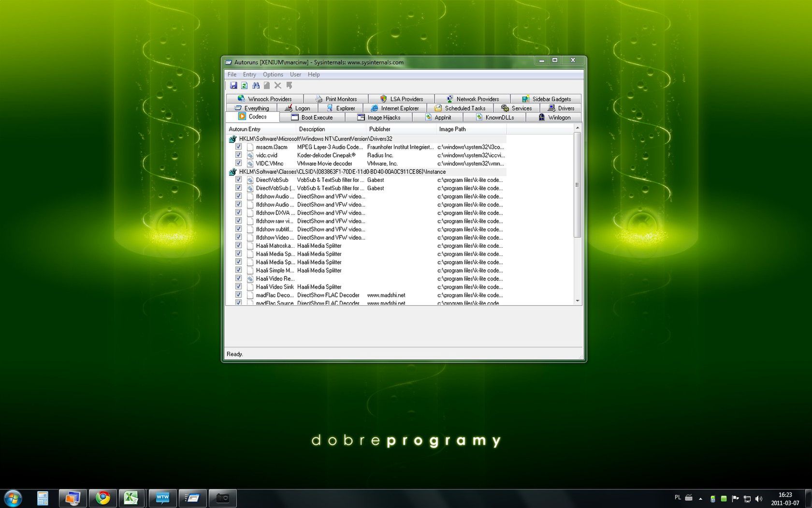Click registry icon beside CLSID Instance key
Image resolution: width=812 pixels, height=508 pixels.
232,172
